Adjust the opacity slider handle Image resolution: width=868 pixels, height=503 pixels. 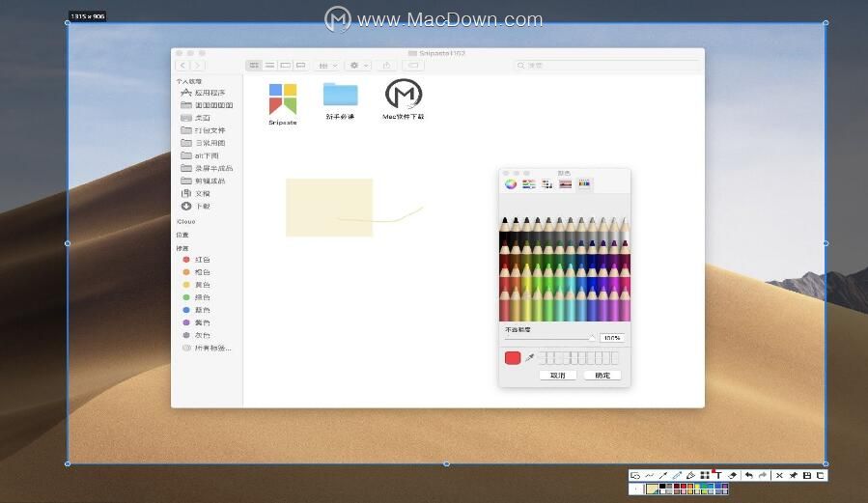(x=591, y=338)
